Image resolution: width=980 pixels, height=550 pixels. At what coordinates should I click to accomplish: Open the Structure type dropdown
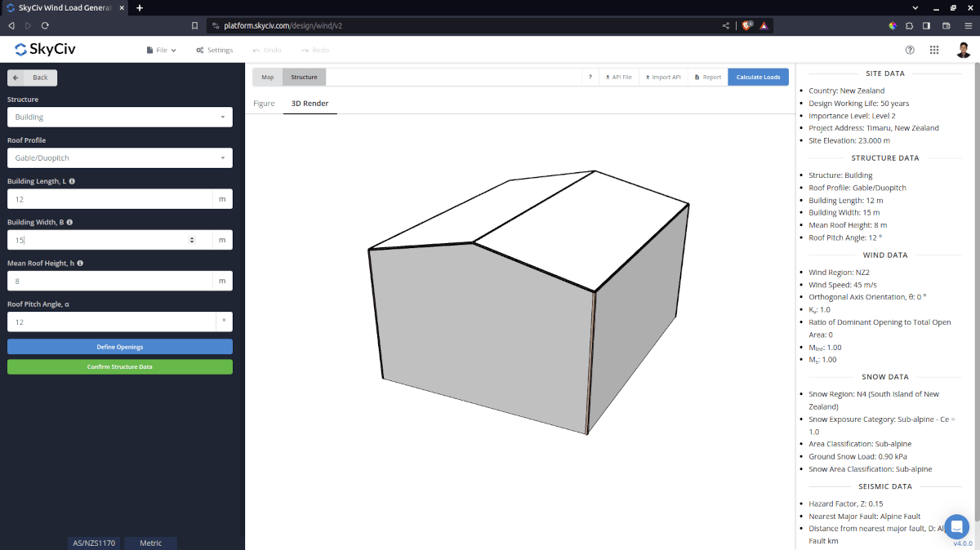click(119, 117)
